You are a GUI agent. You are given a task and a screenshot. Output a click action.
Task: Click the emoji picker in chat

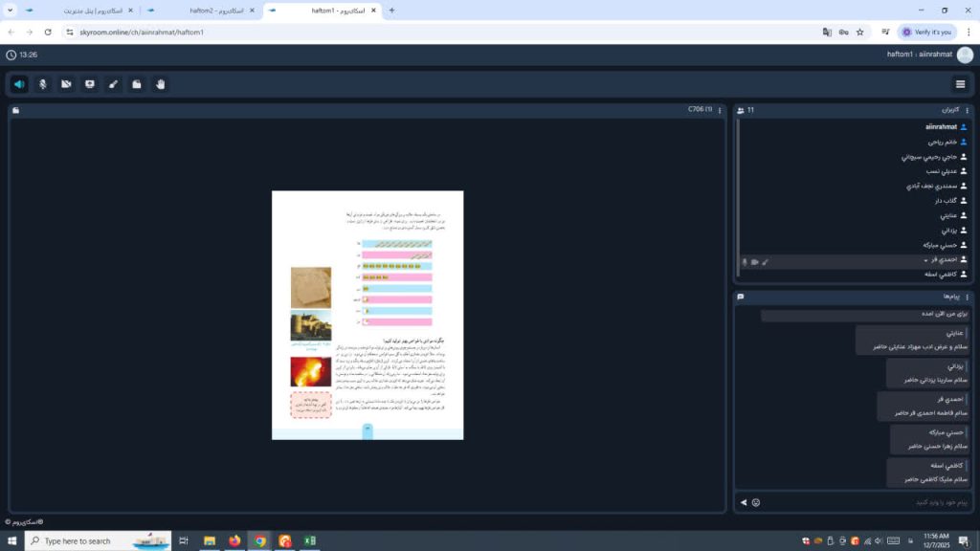(756, 502)
